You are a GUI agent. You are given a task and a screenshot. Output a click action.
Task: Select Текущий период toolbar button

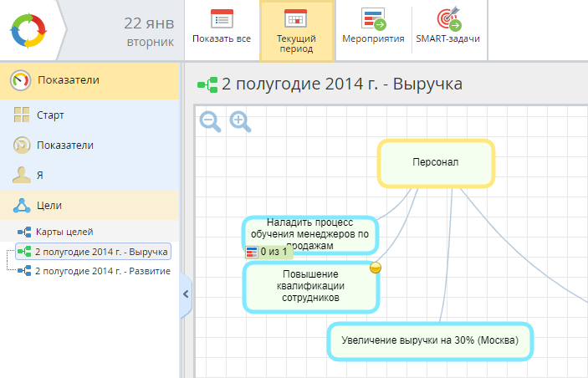point(296,31)
